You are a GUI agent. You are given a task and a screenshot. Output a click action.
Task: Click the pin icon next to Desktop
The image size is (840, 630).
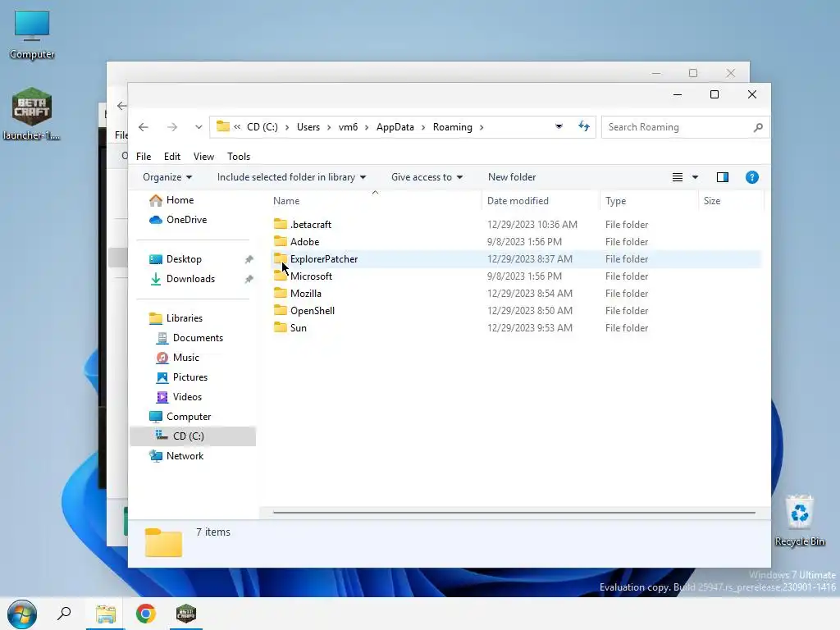coord(249,259)
